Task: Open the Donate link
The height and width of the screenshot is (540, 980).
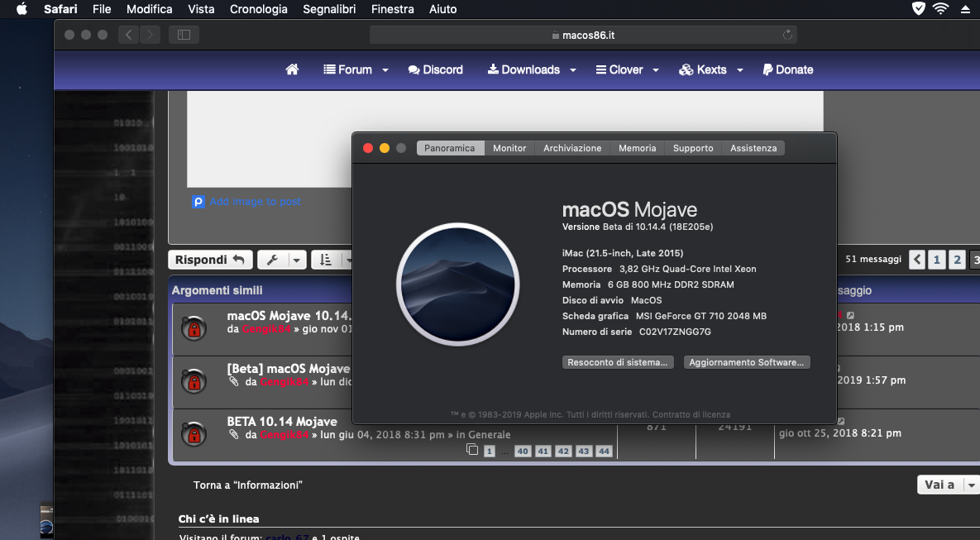Action: (788, 69)
